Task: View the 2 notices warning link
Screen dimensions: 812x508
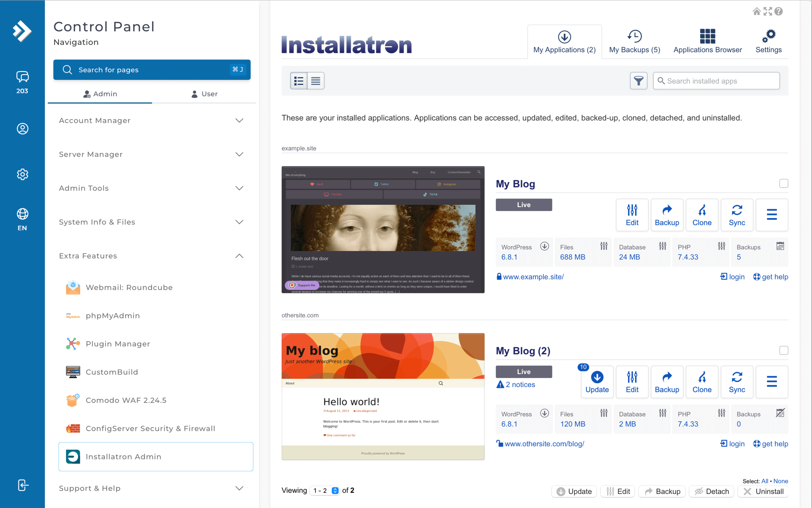Action: [516, 385]
